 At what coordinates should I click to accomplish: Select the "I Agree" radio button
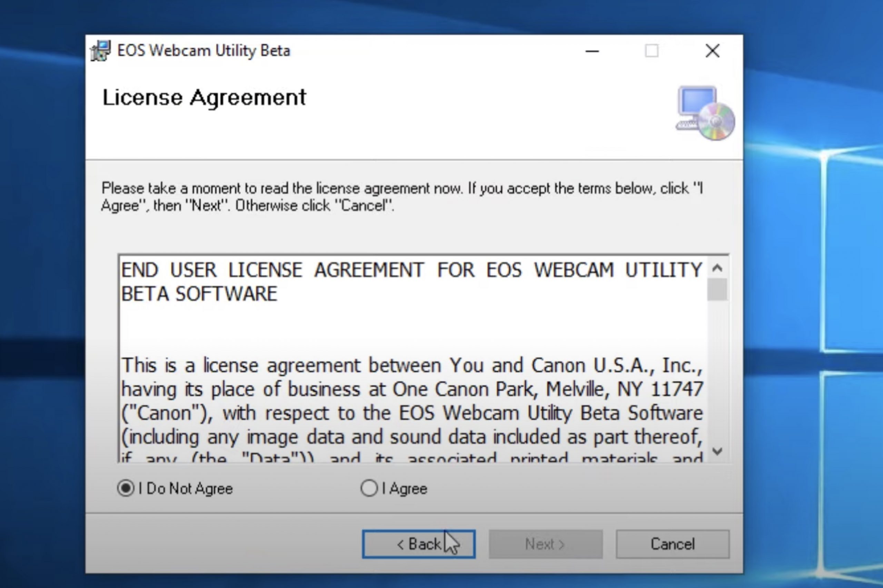pos(369,488)
